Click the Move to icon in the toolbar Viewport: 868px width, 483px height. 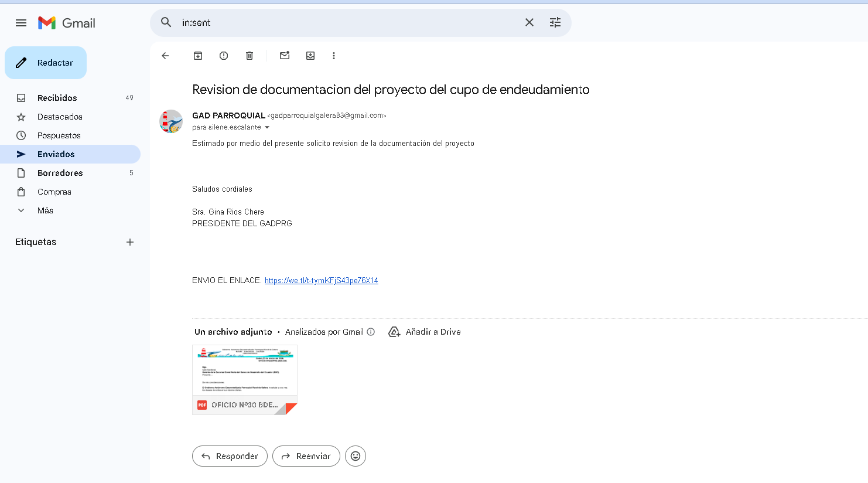point(310,56)
